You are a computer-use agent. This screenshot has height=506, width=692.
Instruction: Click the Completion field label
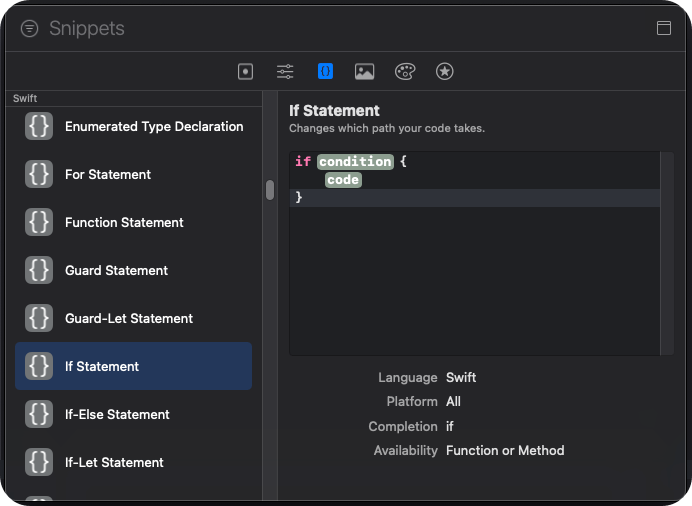[403, 426]
